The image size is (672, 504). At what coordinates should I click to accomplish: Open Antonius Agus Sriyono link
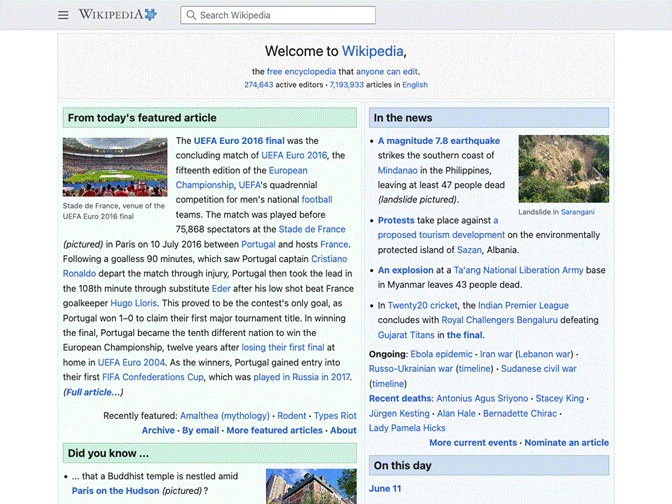tap(482, 398)
